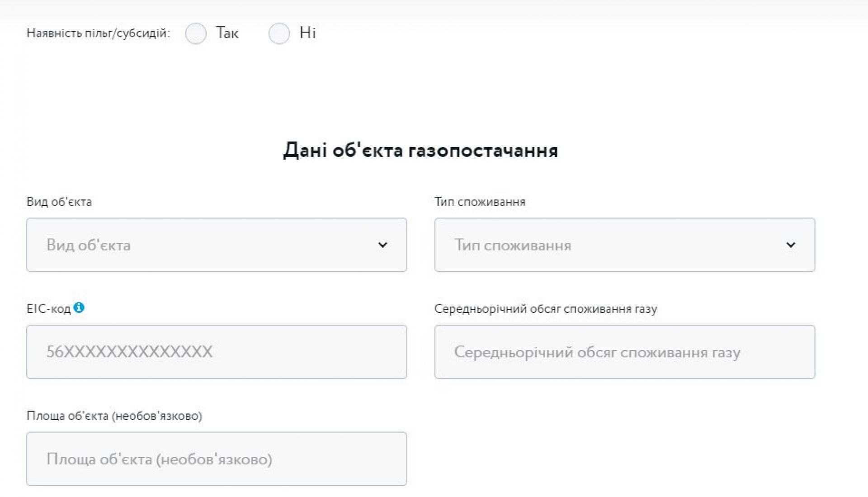Select the Ні radio button
The width and height of the screenshot is (868, 497).
279,33
